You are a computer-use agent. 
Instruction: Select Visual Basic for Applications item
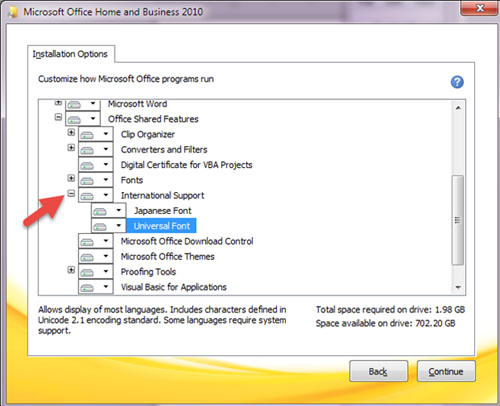[x=174, y=287]
